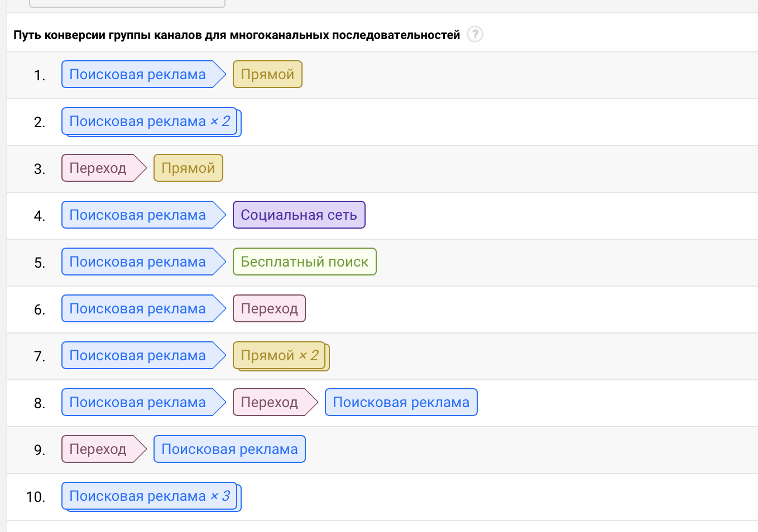Select 'Социальная сеть' chip in row 4
This screenshot has width=758, height=532.
(x=299, y=215)
